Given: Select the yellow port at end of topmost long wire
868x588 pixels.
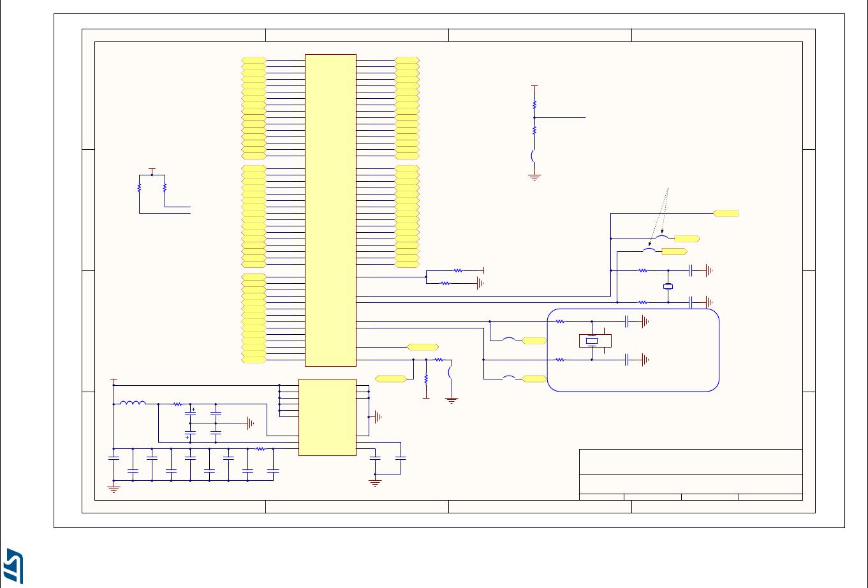Looking at the screenshot, I should coord(726,213).
